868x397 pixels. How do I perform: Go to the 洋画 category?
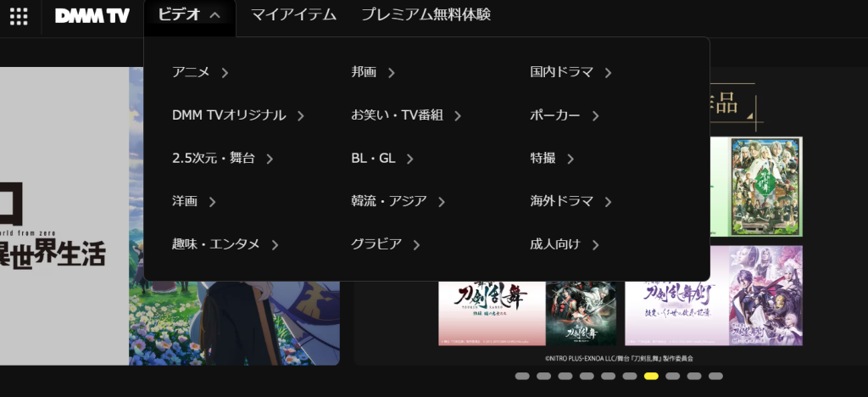(185, 201)
